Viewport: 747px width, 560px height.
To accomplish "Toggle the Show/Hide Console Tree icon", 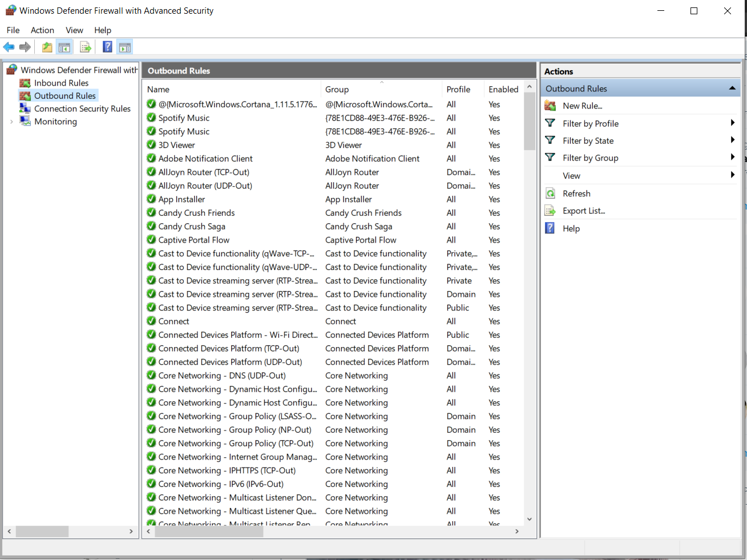I will tap(64, 47).
